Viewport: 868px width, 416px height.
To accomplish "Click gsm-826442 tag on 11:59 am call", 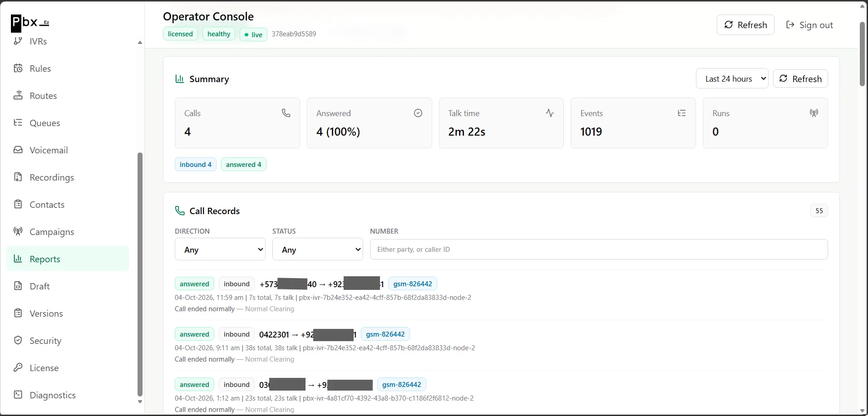I will click(413, 284).
